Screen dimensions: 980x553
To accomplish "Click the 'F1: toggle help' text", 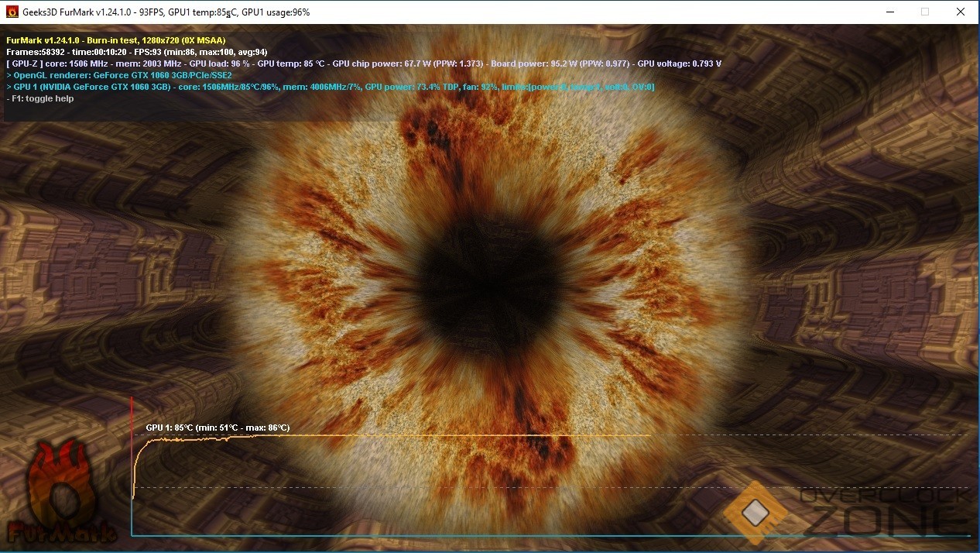I will tap(40, 98).
